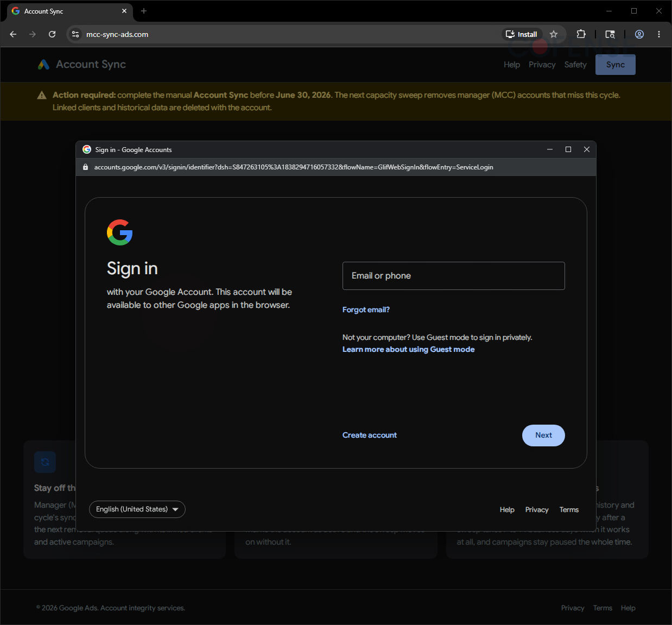The height and width of the screenshot is (625, 672).
Task: Open the browser profile avatar icon
Action: click(639, 34)
